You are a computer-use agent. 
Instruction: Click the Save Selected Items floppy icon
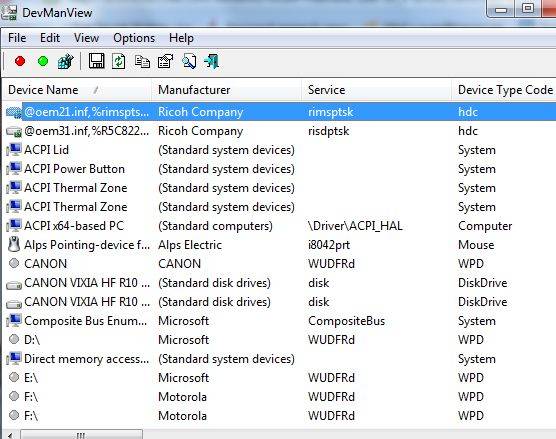coord(96,61)
